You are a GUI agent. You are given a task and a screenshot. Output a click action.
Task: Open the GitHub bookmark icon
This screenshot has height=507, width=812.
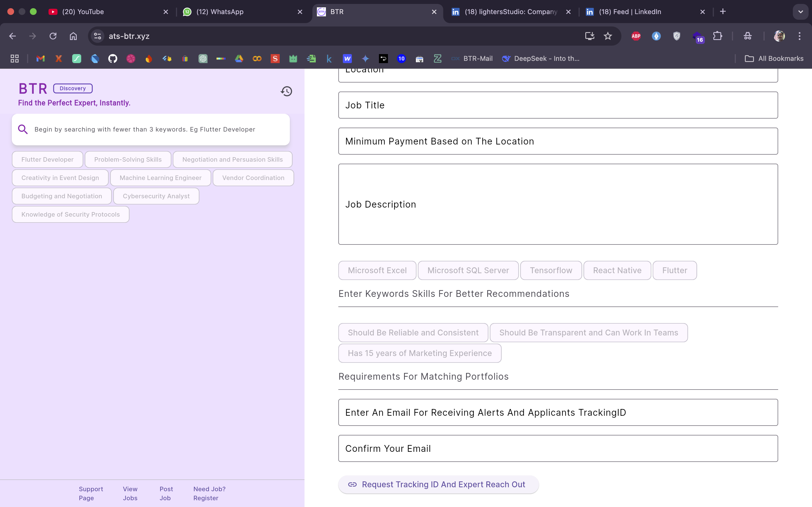[x=113, y=59]
